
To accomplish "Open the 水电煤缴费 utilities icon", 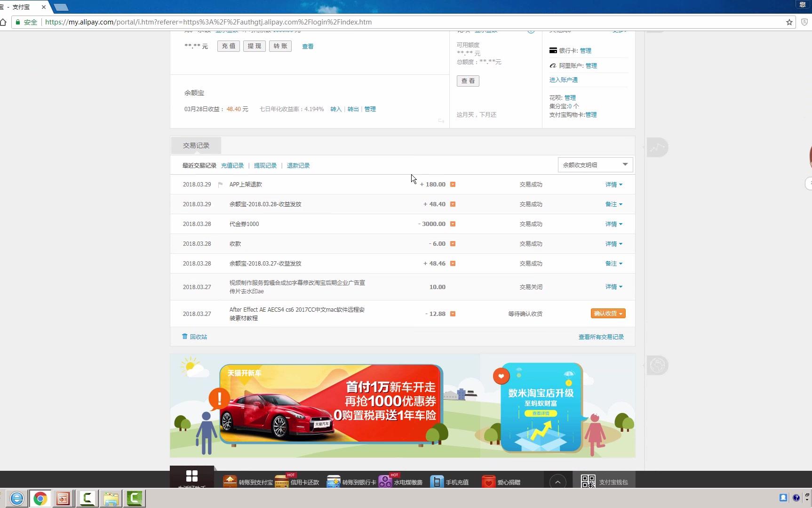I will 385,482.
